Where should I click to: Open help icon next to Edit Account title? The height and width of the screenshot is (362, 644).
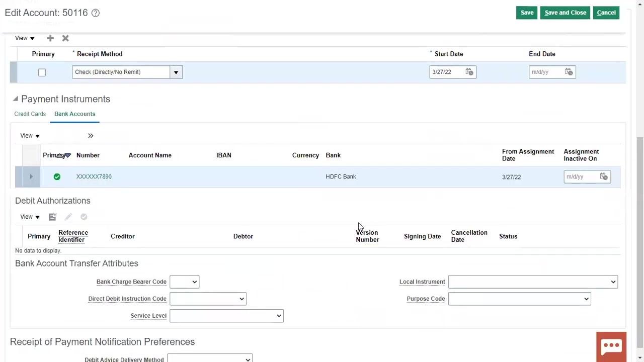[95, 13]
